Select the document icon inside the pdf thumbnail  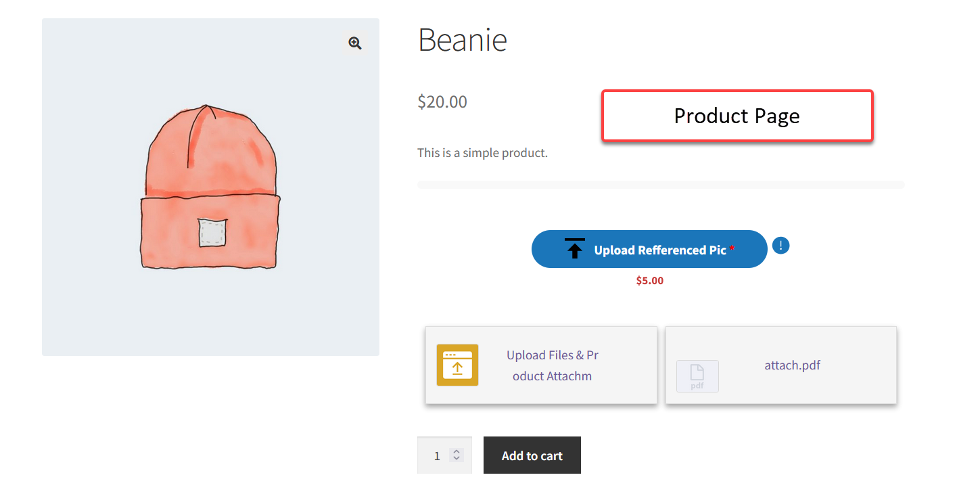(697, 374)
